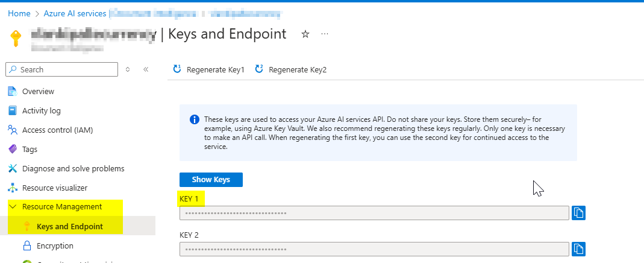Click the info icon in the notice banner
644x263 pixels.
(194, 119)
